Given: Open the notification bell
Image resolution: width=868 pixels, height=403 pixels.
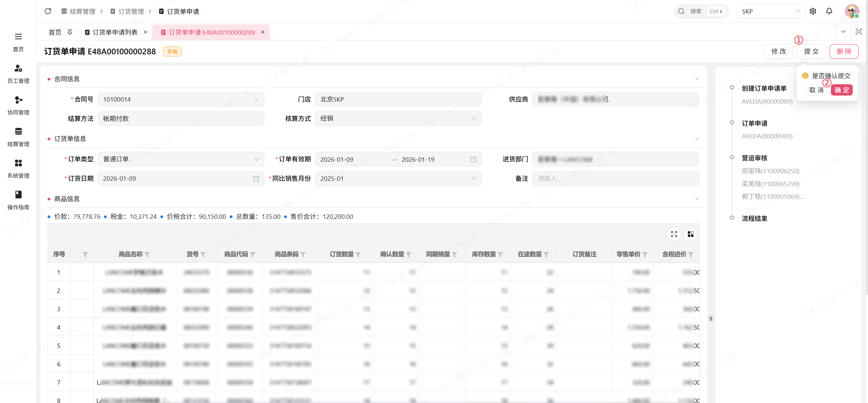Looking at the screenshot, I should 829,11.
